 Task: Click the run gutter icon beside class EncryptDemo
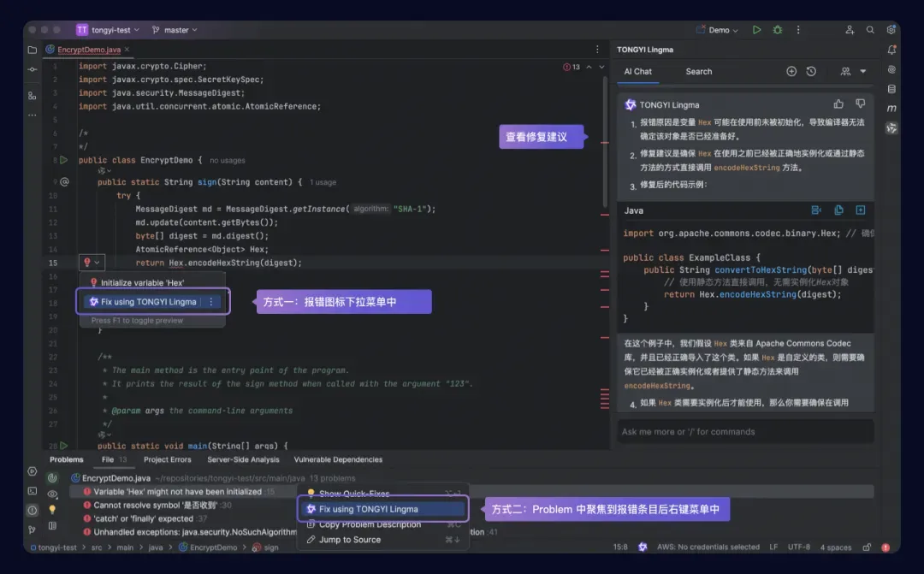coord(63,160)
